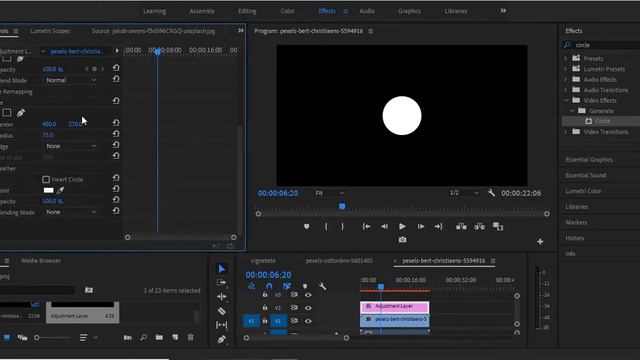Image resolution: width=640 pixels, height=360 pixels.
Task: Create 4-point polygon mask on Circle
Action: pyautogui.click(x=7, y=112)
